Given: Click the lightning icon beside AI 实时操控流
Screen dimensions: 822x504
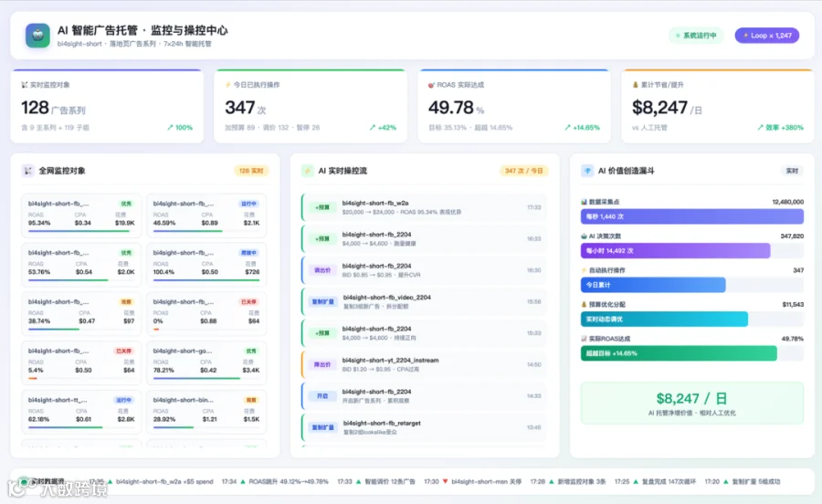Looking at the screenshot, I should pos(307,171).
